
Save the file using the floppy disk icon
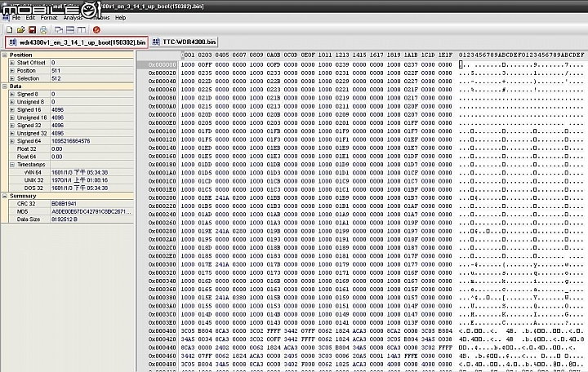tap(32, 29)
